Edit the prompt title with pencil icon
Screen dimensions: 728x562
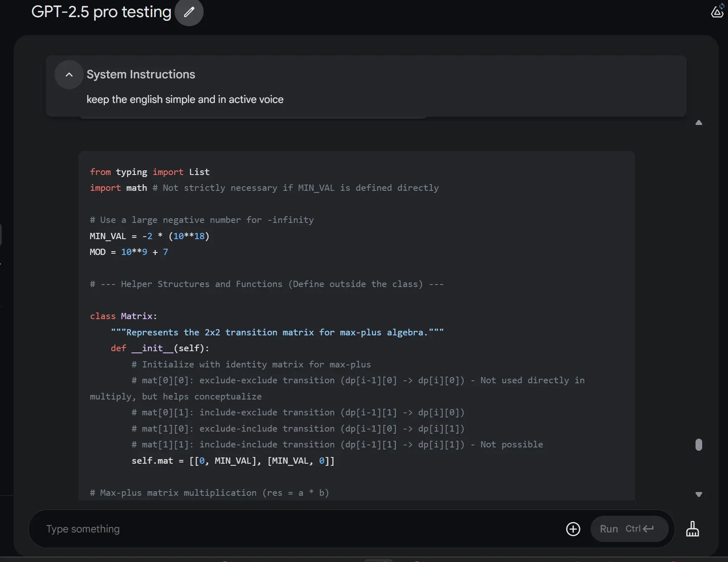point(189,12)
